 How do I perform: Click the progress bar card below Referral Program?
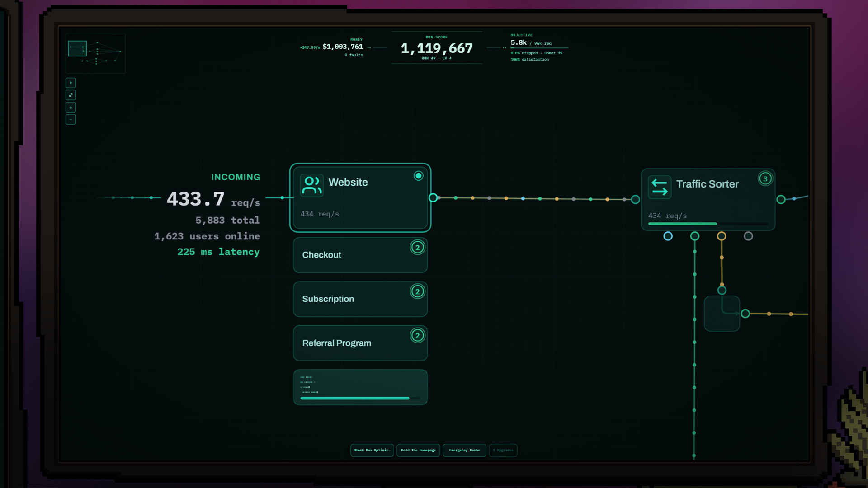tap(360, 387)
